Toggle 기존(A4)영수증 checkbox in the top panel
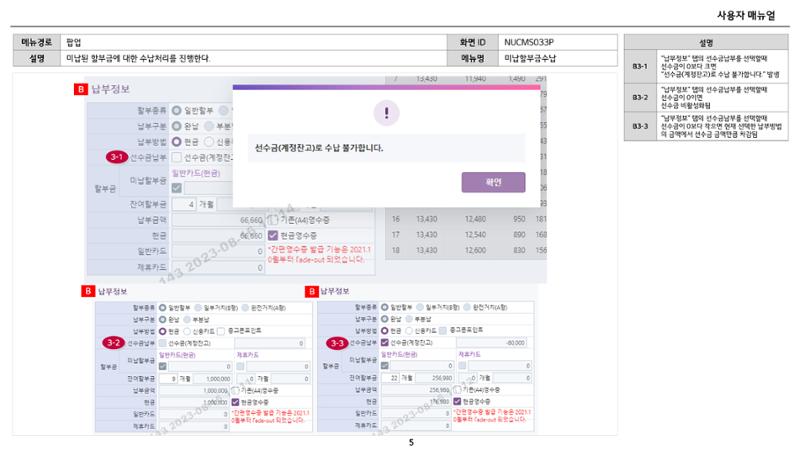This screenshot has height=450, width=800. tap(273, 220)
